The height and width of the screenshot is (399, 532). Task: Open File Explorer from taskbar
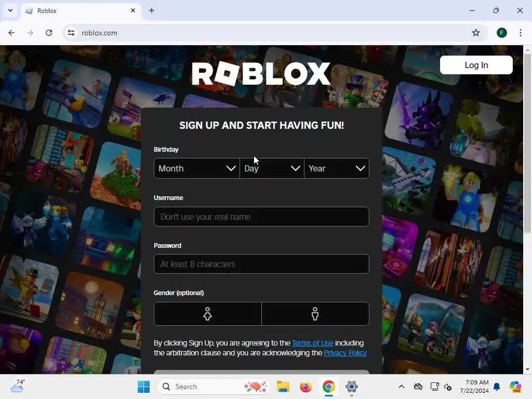pos(283,387)
